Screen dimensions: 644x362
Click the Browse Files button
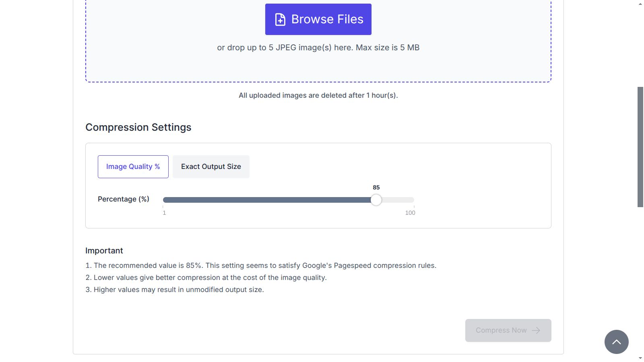pyautogui.click(x=318, y=19)
